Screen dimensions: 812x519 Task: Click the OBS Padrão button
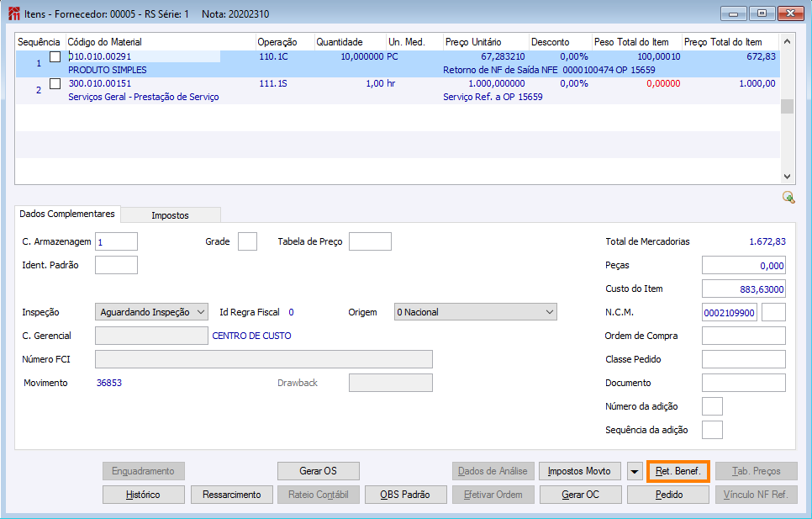pos(405,495)
